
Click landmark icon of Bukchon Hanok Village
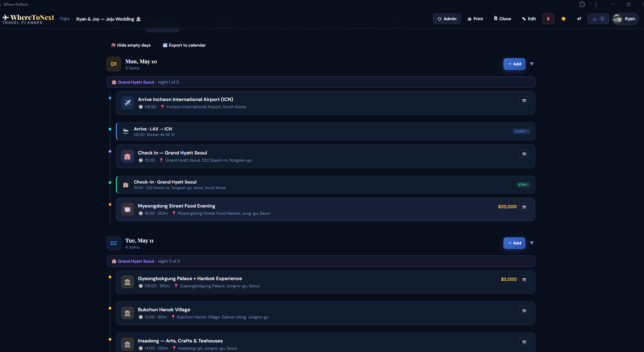127,313
